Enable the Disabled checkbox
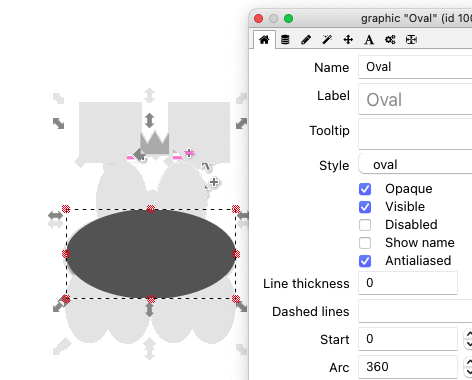This screenshot has width=472, height=380. tap(365, 225)
